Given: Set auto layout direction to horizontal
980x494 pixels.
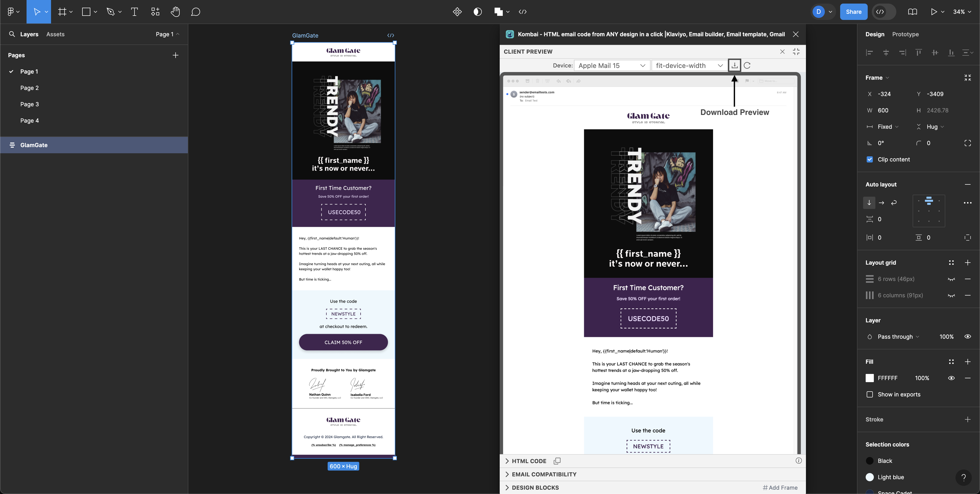Looking at the screenshot, I should pyautogui.click(x=881, y=203).
